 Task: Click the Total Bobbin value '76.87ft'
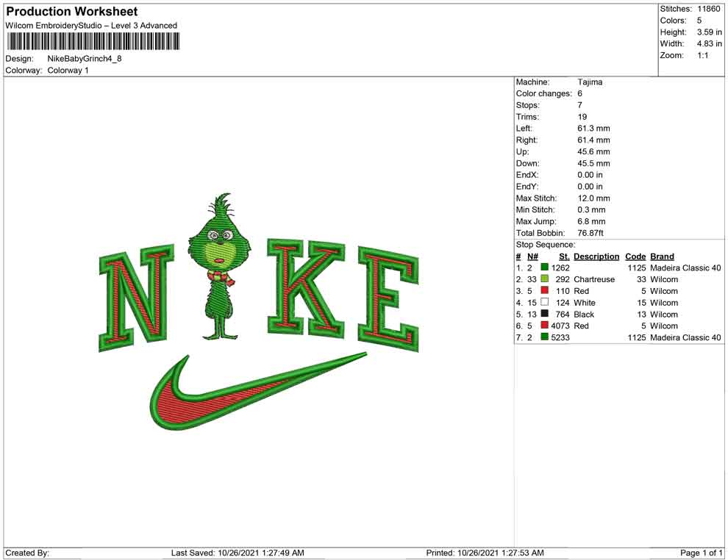[x=590, y=233]
